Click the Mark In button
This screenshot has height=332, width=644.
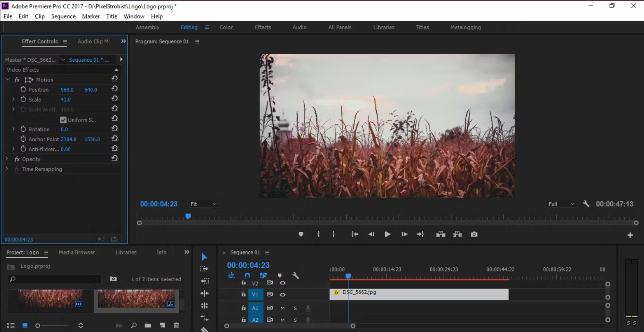pos(318,234)
